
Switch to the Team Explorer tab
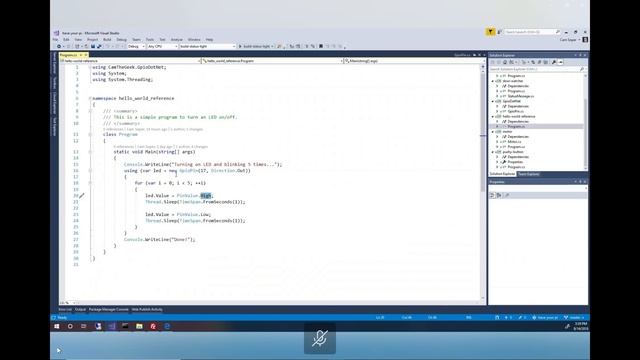tap(529, 174)
